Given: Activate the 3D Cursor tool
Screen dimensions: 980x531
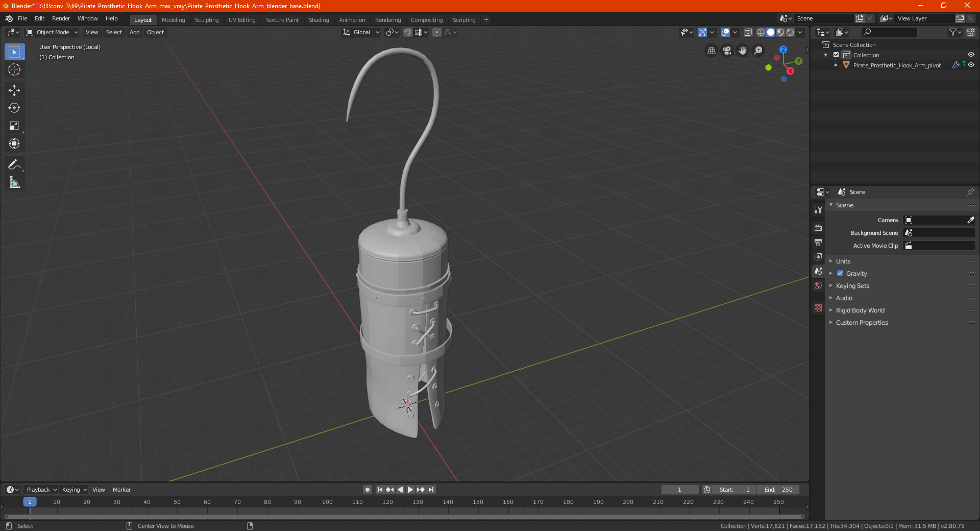Looking at the screenshot, I should coord(14,69).
